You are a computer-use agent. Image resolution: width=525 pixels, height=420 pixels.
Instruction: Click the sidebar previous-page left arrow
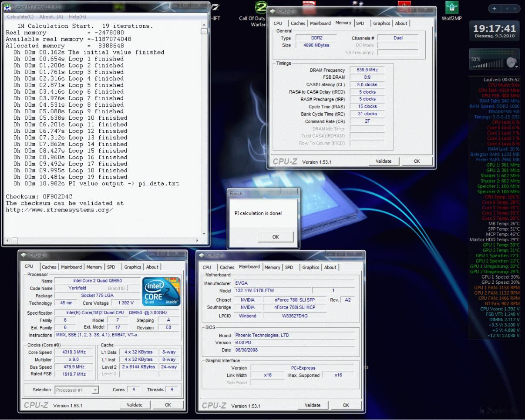pos(506,8)
